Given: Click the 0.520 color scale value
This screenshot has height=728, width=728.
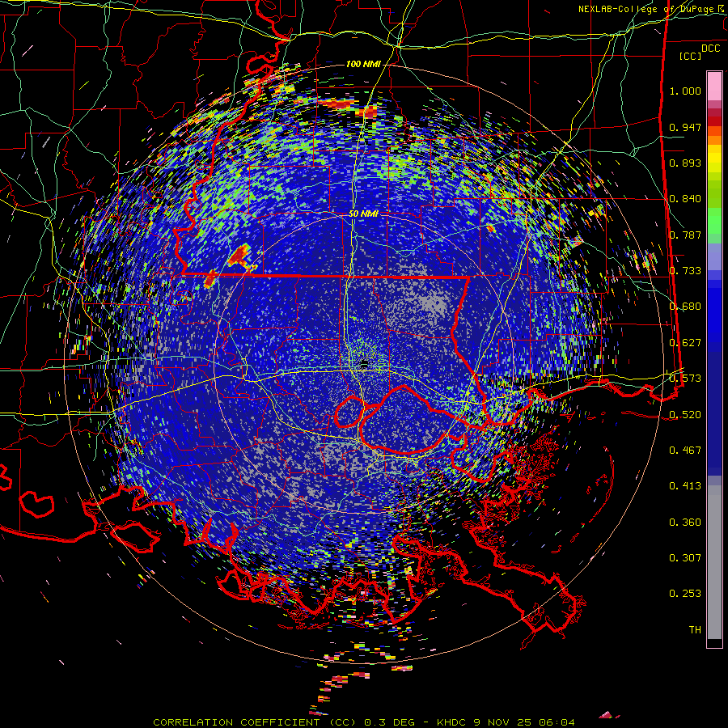Looking at the screenshot, I should coord(685,414).
